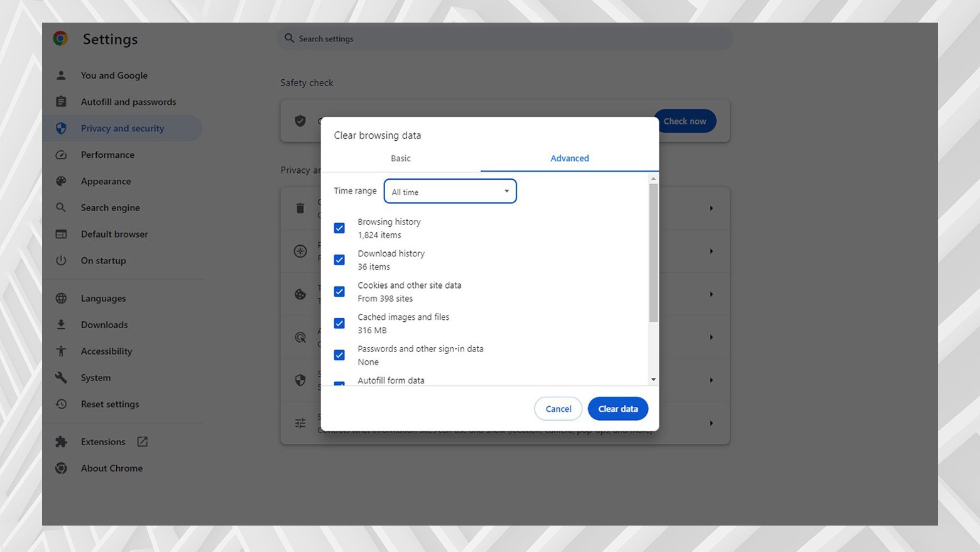Click the Search settings field

pos(503,38)
